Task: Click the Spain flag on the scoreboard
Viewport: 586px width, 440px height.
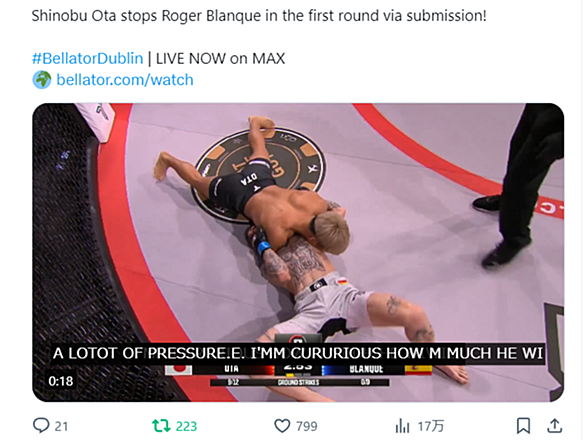Action: [419, 370]
